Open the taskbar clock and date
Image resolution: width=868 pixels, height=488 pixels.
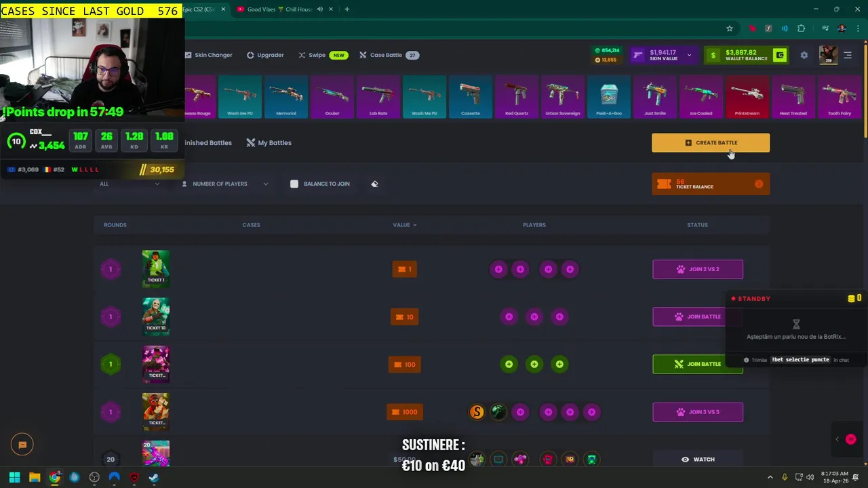click(x=835, y=477)
